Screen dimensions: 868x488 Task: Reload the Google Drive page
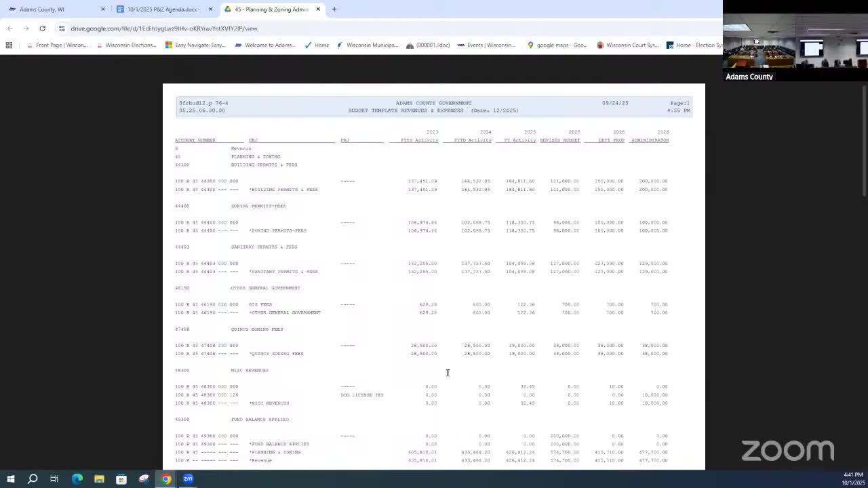click(x=42, y=28)
